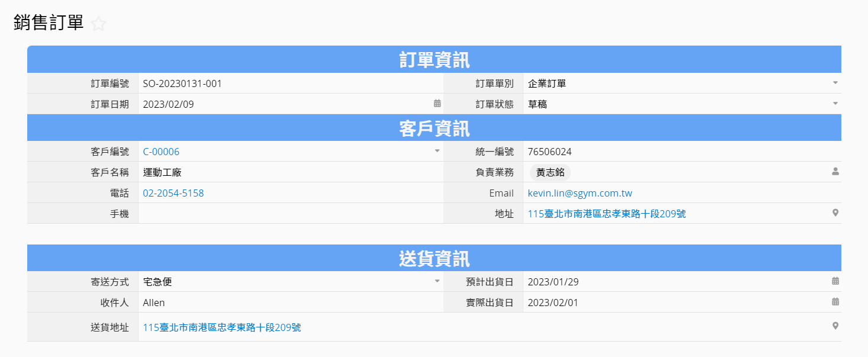
Task: Open calendar picker for 訂單日期
Action: (438, 103)
